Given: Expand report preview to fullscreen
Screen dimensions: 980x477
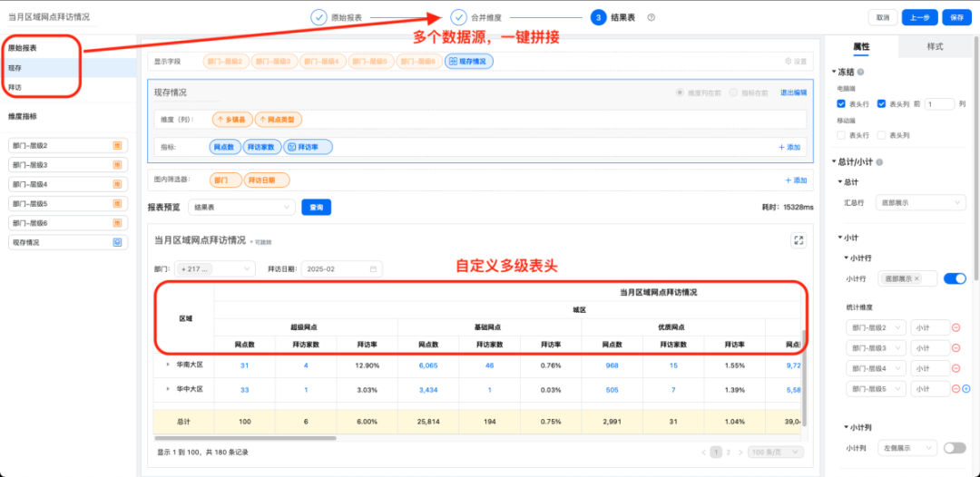Looking at the screenshot, I should point(798,240).
